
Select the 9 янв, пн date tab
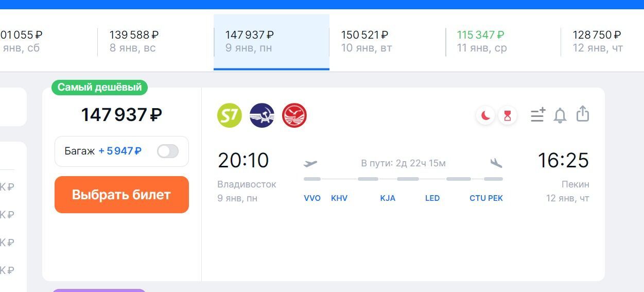271,42
